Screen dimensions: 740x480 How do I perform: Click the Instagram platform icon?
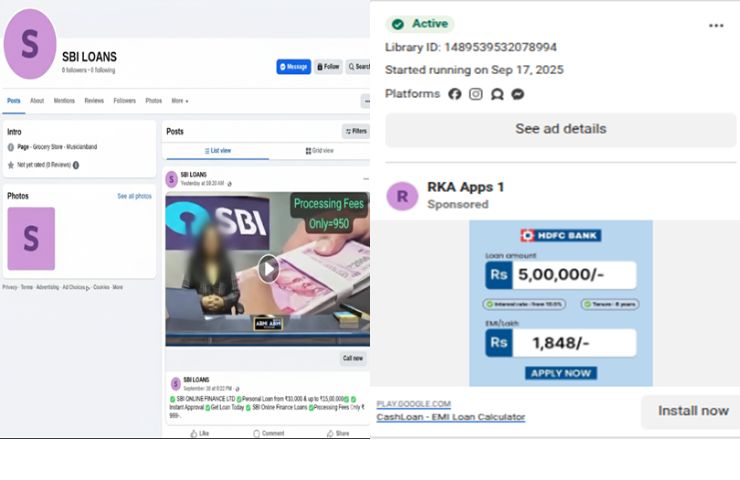pyautogui.click(x=476, y=94)
